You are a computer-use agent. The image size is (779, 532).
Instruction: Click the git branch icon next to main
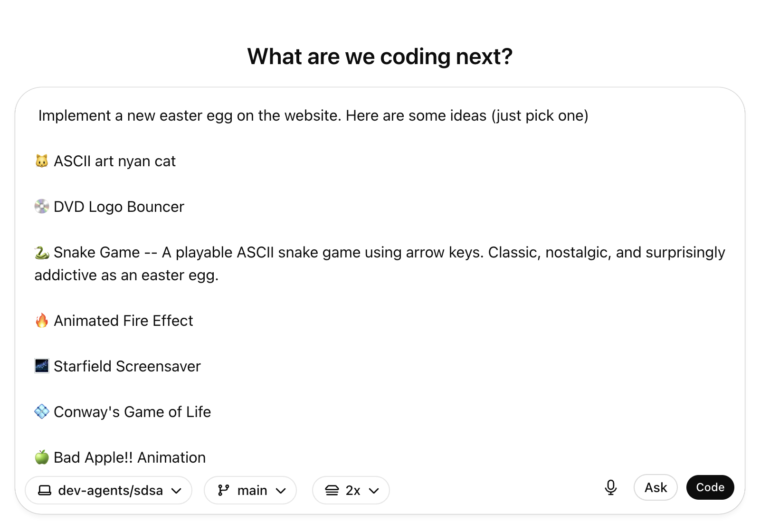tap(224, 490)
